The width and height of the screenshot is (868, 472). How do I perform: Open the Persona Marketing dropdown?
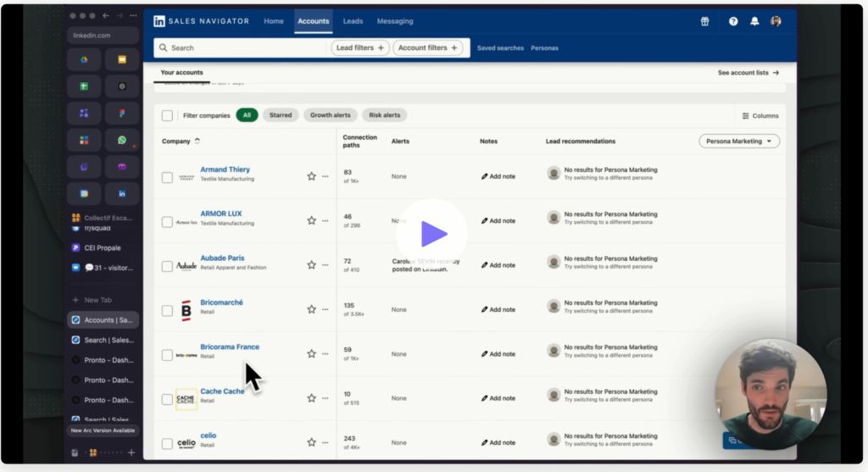click(739, 142)
